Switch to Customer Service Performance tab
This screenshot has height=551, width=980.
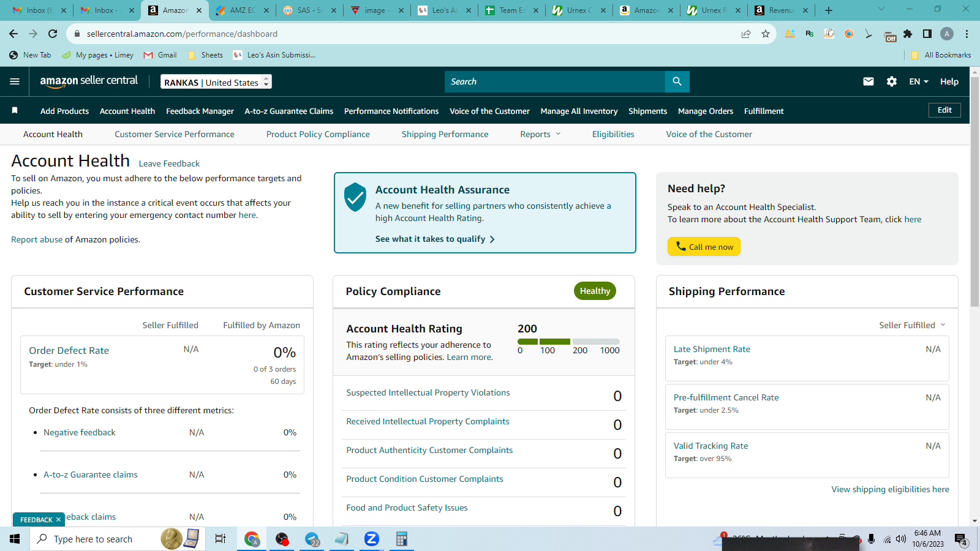(x=175, y=134)
